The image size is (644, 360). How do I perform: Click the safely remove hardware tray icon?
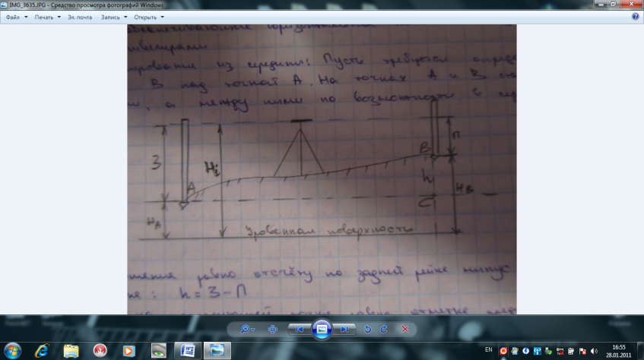[548, 351]
